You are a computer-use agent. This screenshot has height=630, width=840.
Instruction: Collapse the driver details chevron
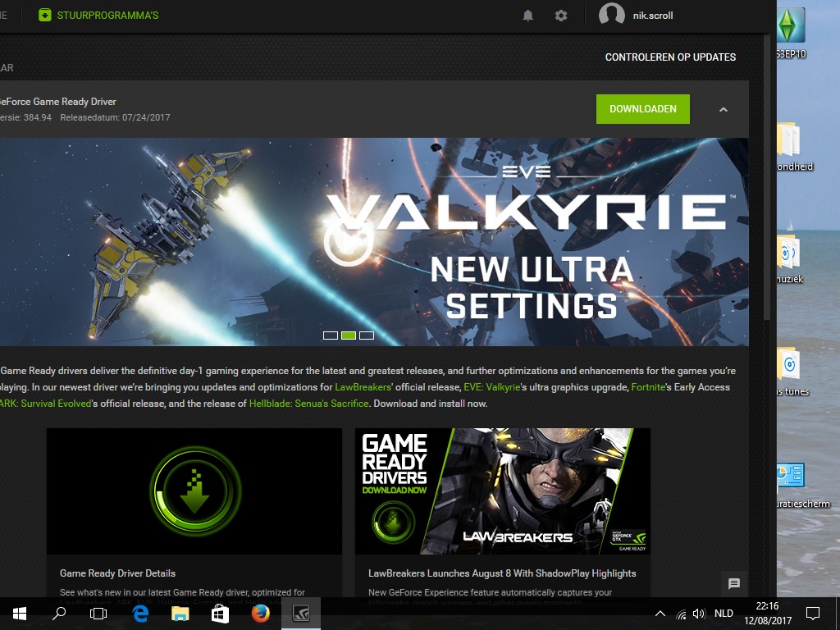tap(724, 109)
